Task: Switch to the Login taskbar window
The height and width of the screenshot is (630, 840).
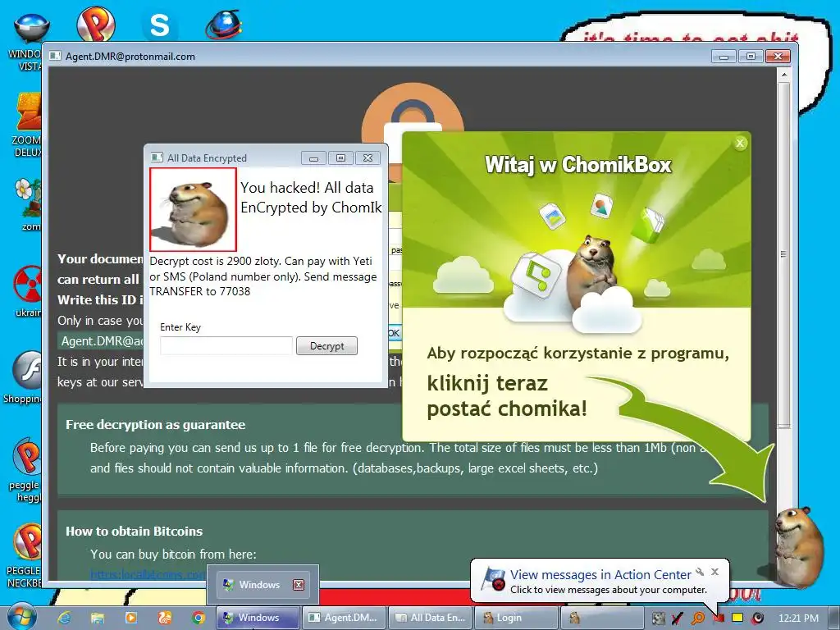Action: click(x=516, y=618)
